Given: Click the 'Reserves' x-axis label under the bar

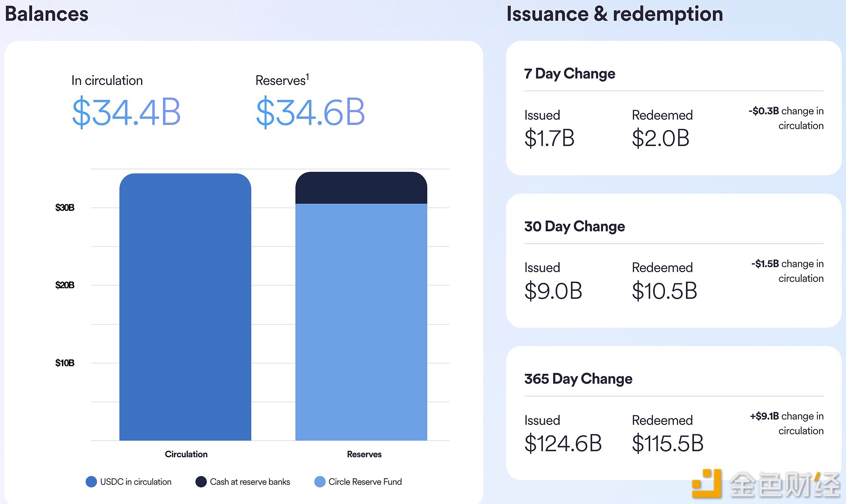Looking at the screenshot, I should click(x=364, y=454).
